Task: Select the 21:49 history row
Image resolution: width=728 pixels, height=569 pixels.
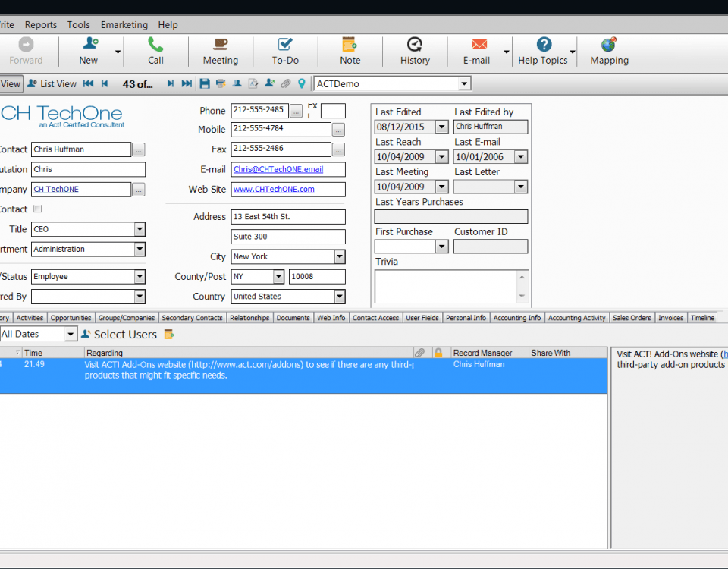Action: pos(303,376)
